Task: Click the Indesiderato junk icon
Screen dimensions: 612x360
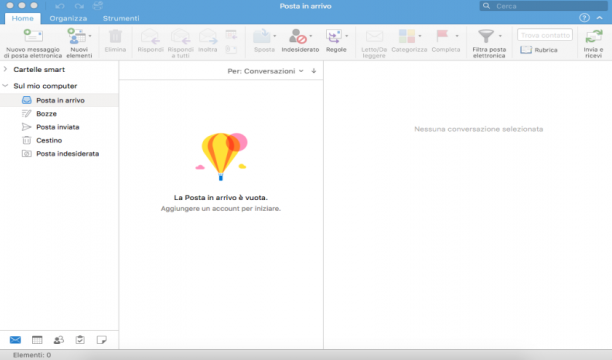Action: point(297,36)
